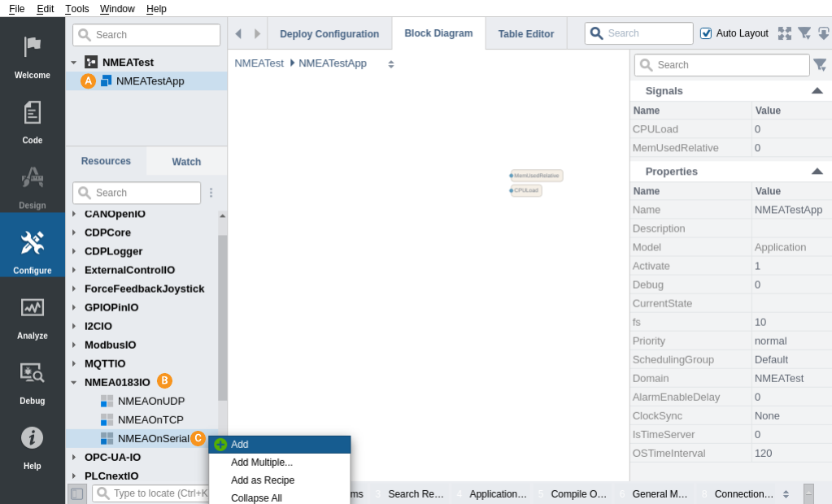Click the Help info icon

tap(33, 438)
